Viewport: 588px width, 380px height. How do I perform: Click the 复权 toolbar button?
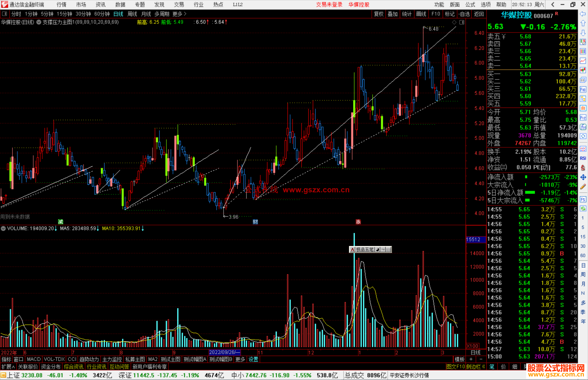coord(378,14)
